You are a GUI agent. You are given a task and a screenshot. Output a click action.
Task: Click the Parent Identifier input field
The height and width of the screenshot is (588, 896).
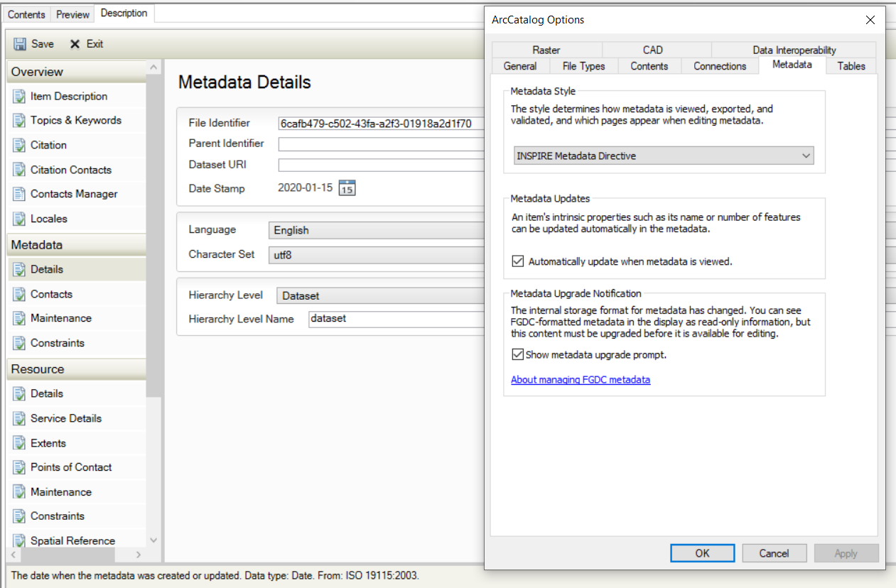(x=381, y=144)
